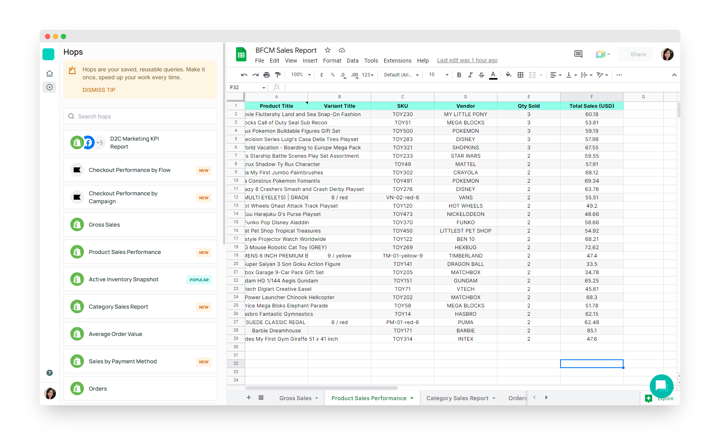The width and height of the screenshot is (720, 435).
Task: Open the text color picker
Action: (493, 75)
